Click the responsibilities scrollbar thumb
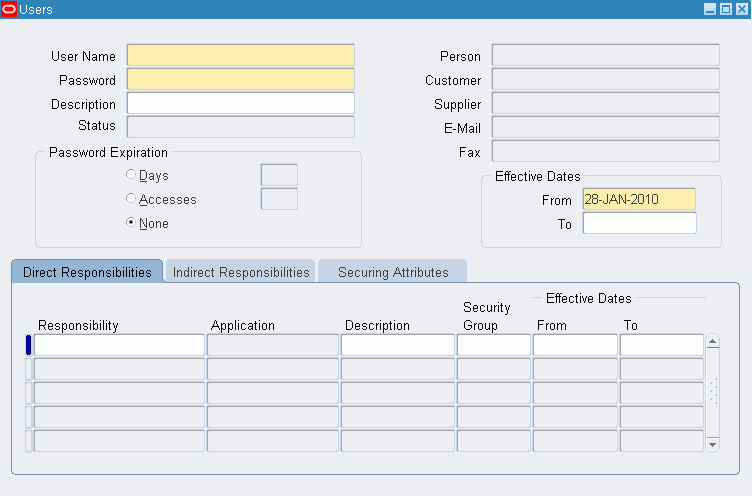 coord(713,391)
